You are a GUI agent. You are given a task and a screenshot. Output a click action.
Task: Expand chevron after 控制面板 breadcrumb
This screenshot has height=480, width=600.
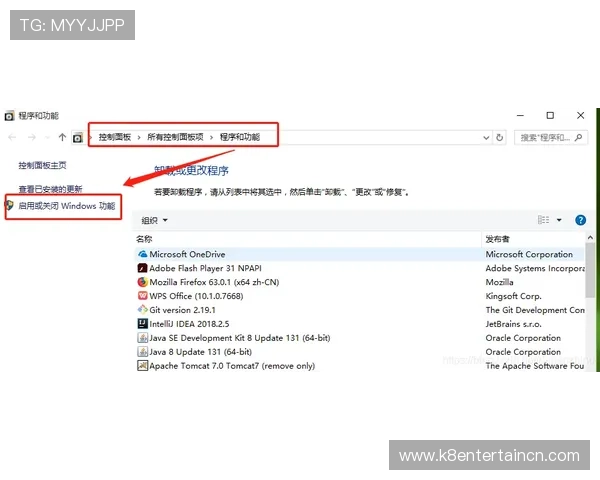click(139, 137)
